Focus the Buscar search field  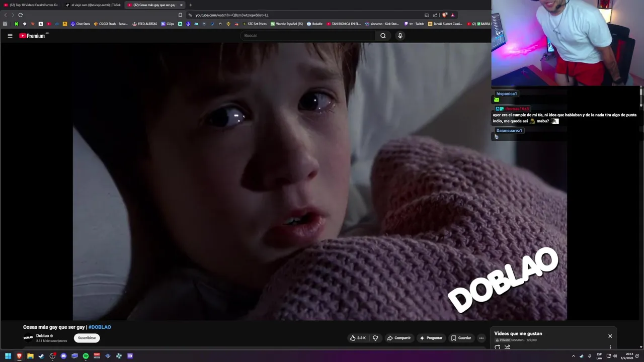[308, 36]
